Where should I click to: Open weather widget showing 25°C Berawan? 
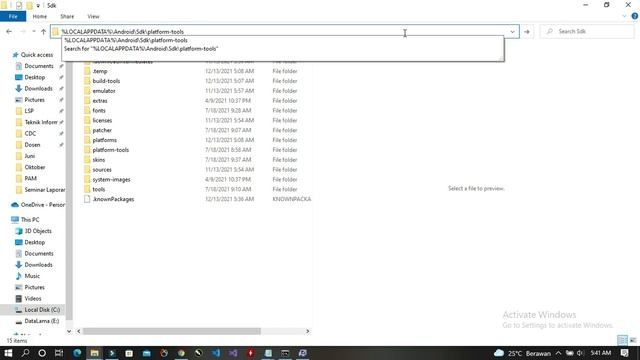(x=522, y=353)
